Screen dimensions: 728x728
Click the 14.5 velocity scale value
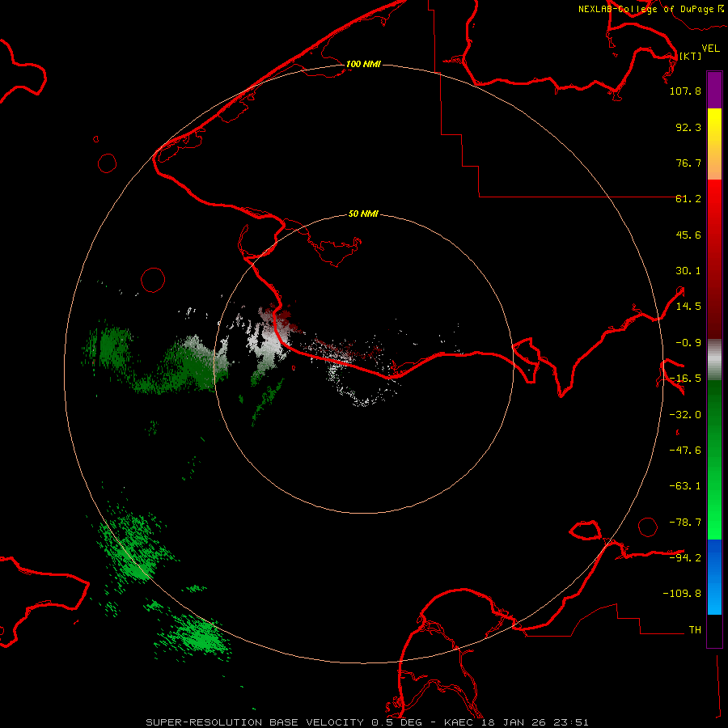[688, 307]
